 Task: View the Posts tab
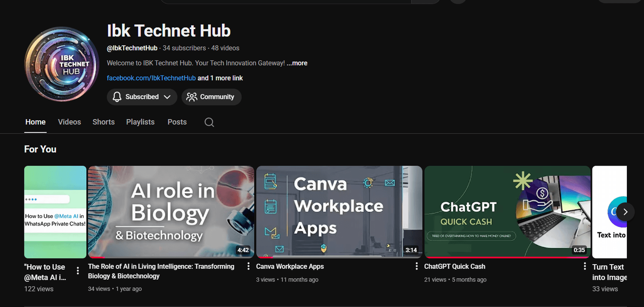tap(177, 122)
